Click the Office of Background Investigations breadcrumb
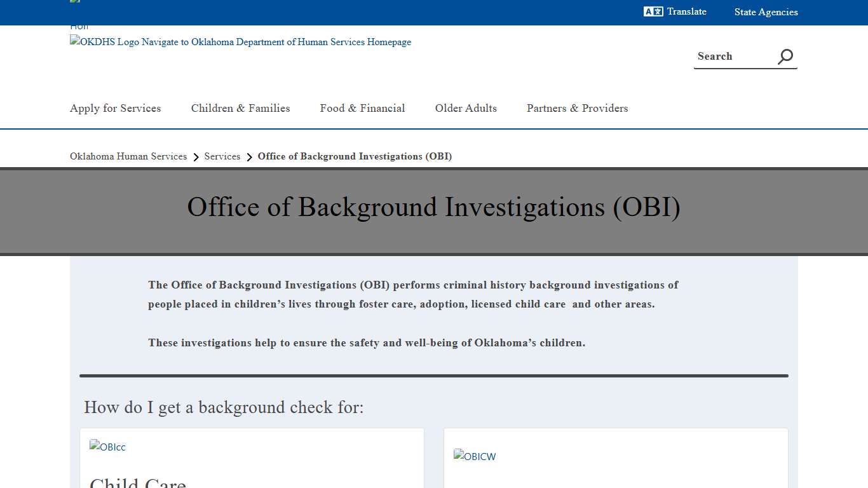Viewport: 868px width, 488px height. [x=354, y=156]
